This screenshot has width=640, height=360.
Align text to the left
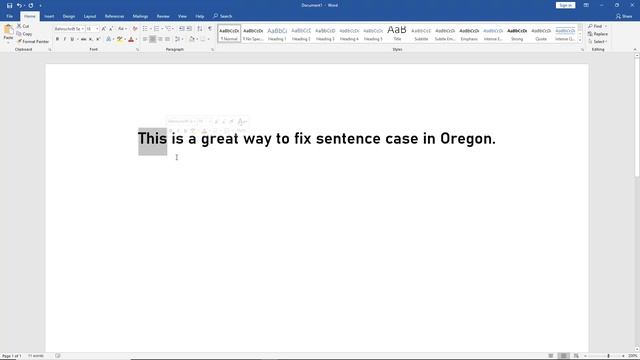click(145, 39)
